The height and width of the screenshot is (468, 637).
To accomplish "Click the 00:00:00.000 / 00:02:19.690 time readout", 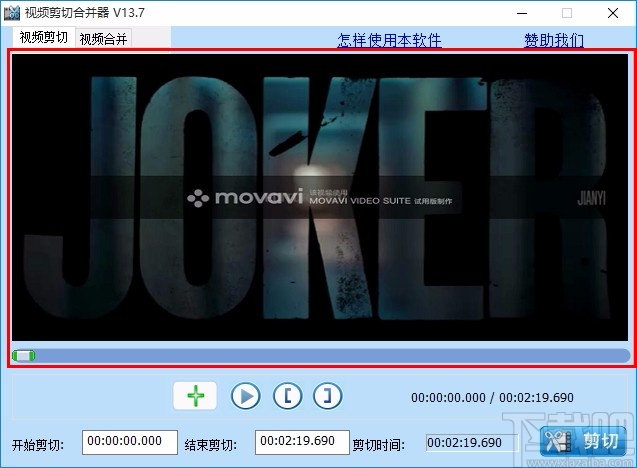I will (x=492, y=397).
